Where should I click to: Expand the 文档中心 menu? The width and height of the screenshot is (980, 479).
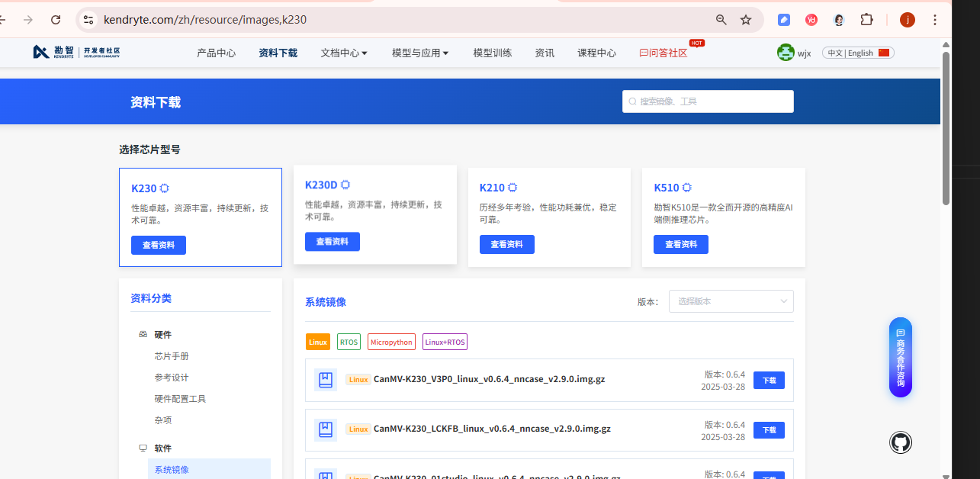click(344, 53)
